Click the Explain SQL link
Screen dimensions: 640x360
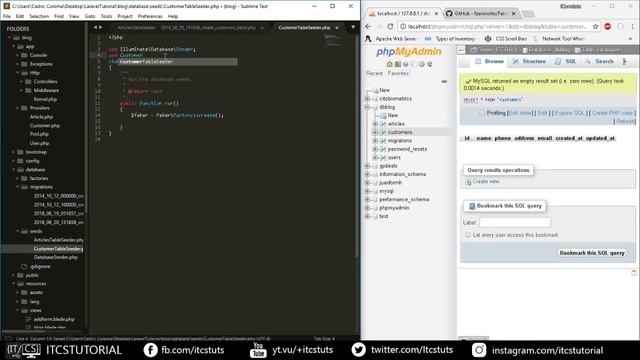[570, 113]
